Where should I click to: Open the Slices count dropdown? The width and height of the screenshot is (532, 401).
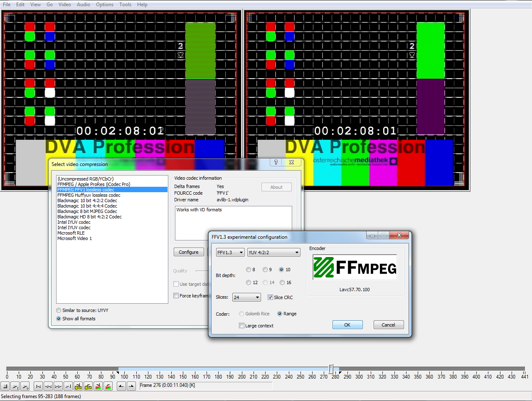point(246,297)
